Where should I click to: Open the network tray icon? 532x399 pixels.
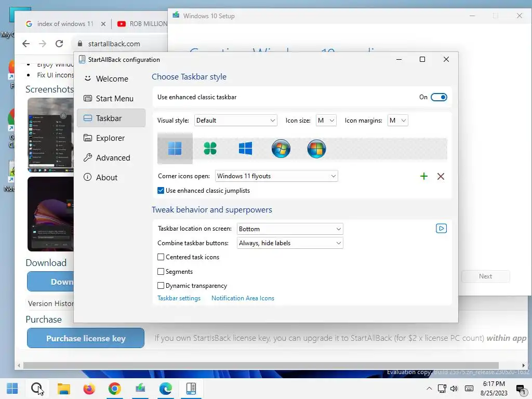tap(442, 389)
